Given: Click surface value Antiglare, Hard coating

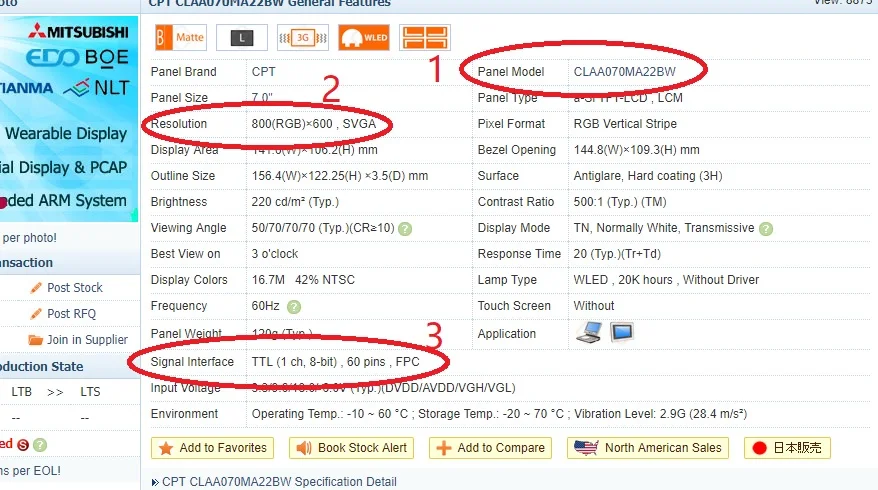Looking at the screenshot, I should click(648, 176).
